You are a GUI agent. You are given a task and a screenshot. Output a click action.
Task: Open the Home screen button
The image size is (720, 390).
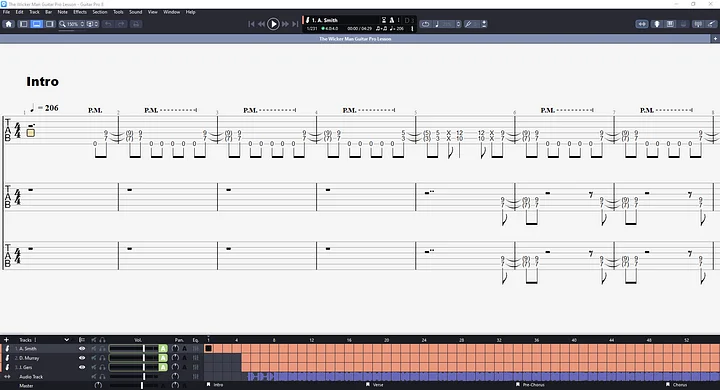(8, 24)
